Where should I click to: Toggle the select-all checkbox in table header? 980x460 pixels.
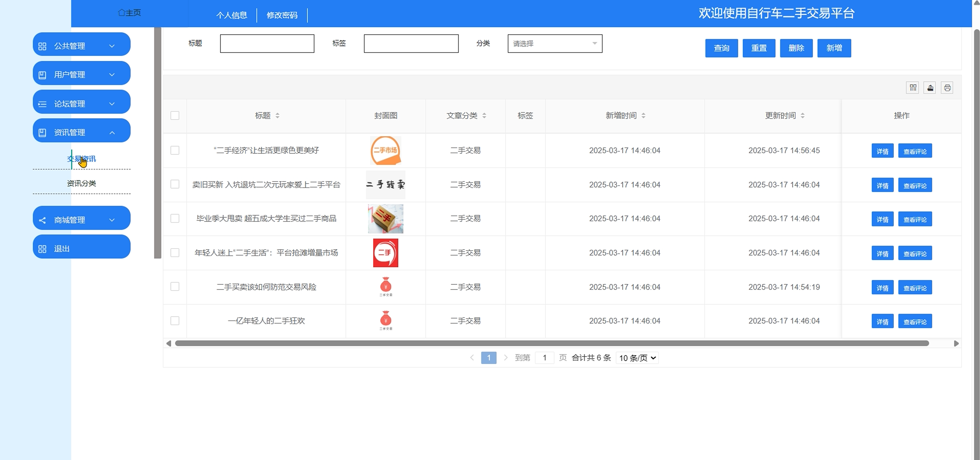[x=175, y=116]
